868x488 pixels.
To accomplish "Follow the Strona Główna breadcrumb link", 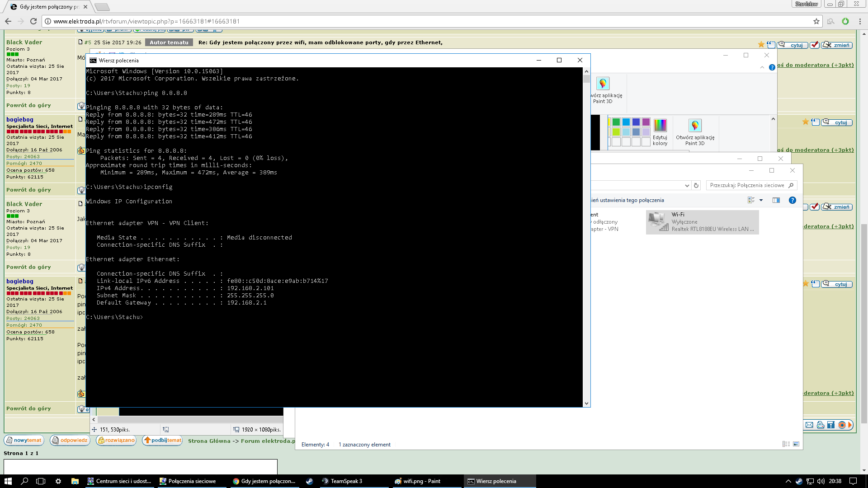I will (209, 441).
